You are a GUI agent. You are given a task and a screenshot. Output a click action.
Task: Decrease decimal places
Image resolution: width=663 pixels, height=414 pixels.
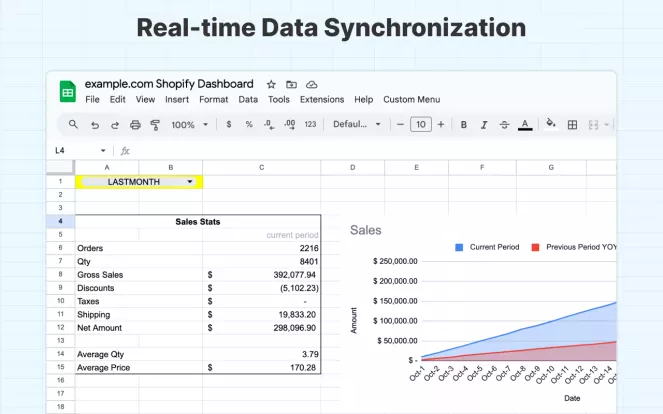[x=269, y=124]
